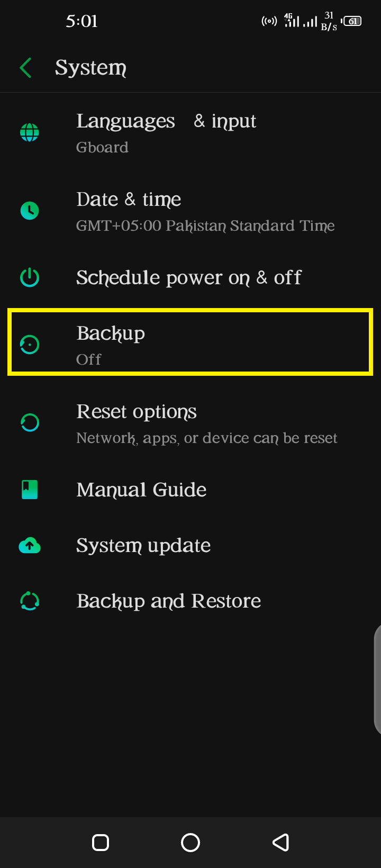
Task: Open the Manual Guide entry
Action: [x=190, y=490]
